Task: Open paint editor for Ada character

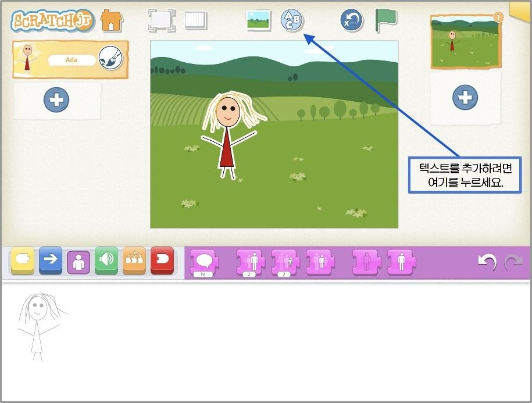Action: coord(110,58)
